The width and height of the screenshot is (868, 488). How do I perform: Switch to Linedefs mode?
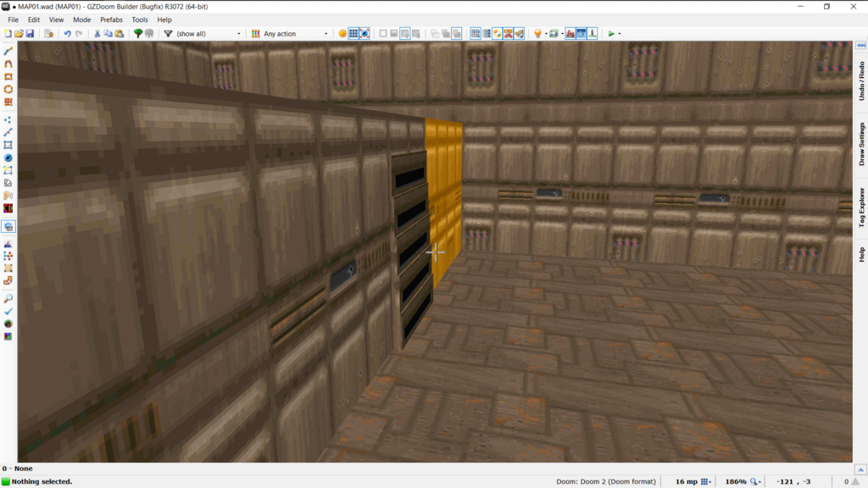(8, 132)
